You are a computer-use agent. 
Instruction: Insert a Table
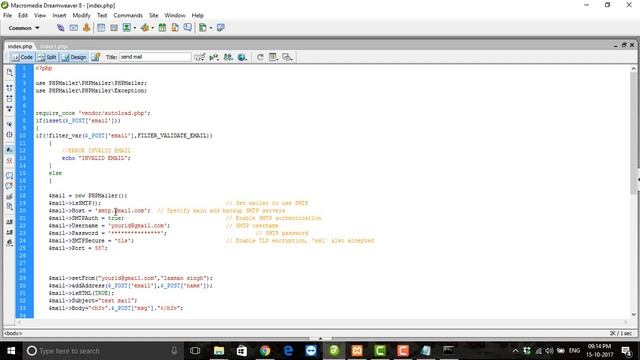click(101, 28)
